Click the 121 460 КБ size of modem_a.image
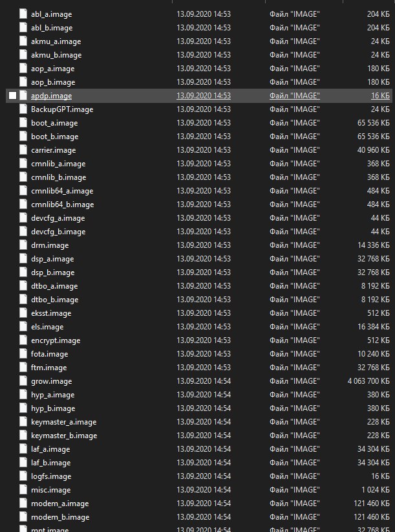The width and height of the screenshot is (395, 532). pos(372,503)
